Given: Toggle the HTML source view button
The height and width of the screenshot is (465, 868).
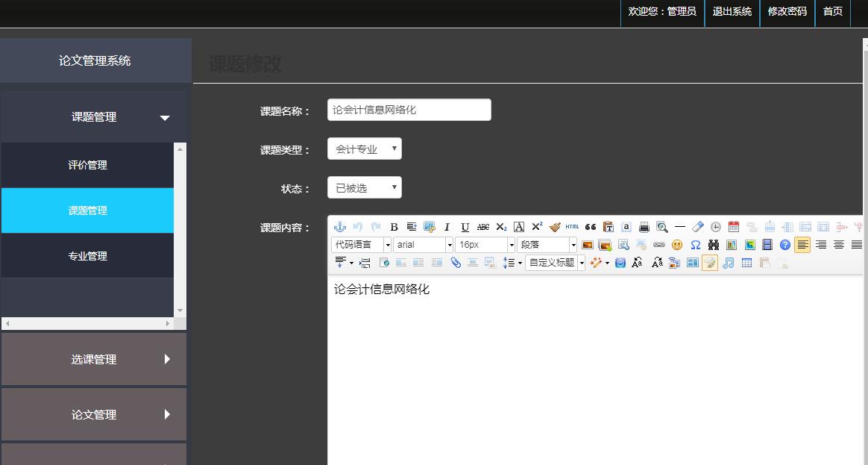Looking at the screenshot, I should pyautogui.click(x=572, y=227).
